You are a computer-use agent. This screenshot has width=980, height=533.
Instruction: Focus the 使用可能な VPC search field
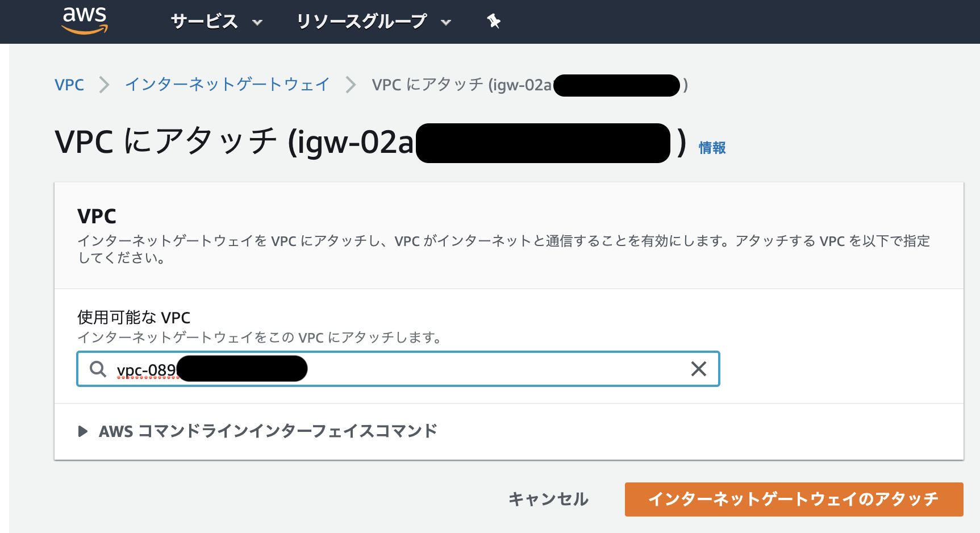(398, 369)
